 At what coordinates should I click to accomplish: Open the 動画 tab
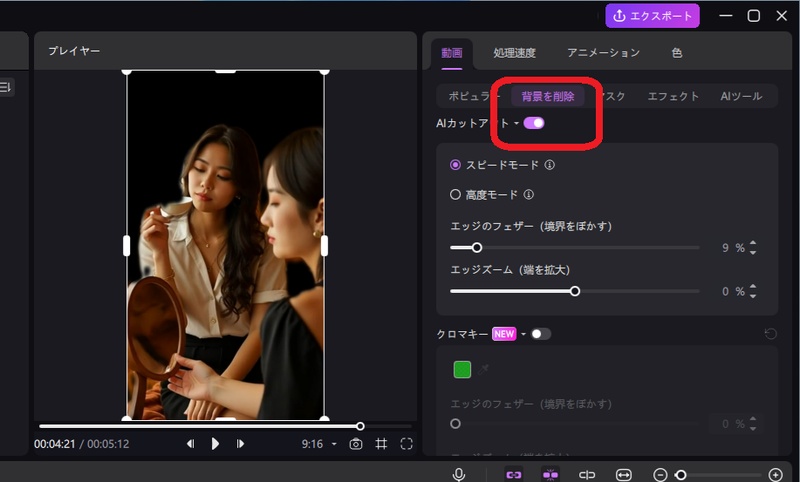pyautogui.click(x=452, y=53)
